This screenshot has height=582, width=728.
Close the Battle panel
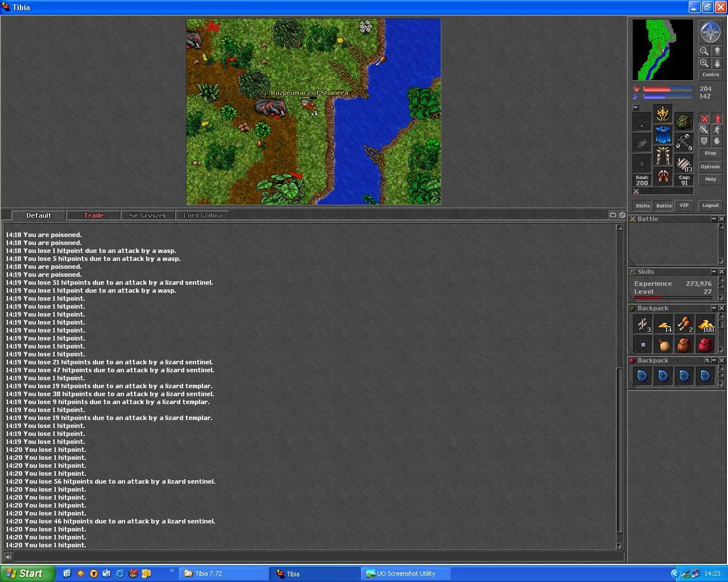click(722, 219)
